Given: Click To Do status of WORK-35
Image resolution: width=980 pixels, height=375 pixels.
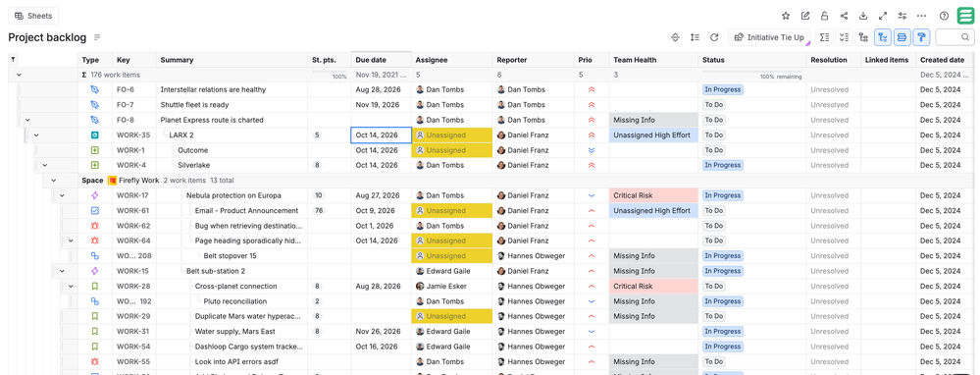Looking at the screenshot, I should (x=714, y=135).
